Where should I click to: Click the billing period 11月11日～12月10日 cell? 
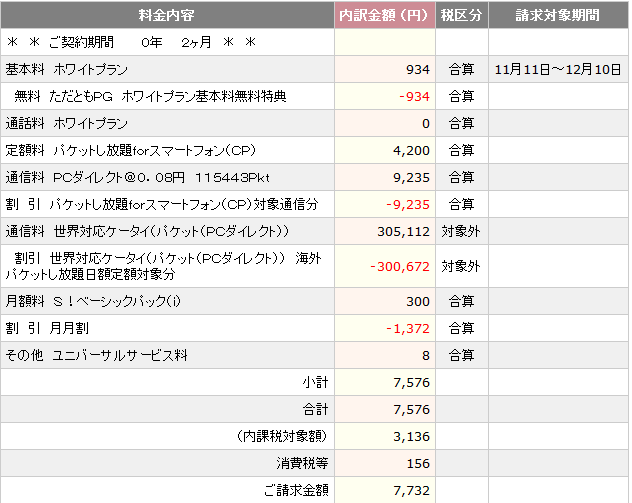tap(558, 69)
